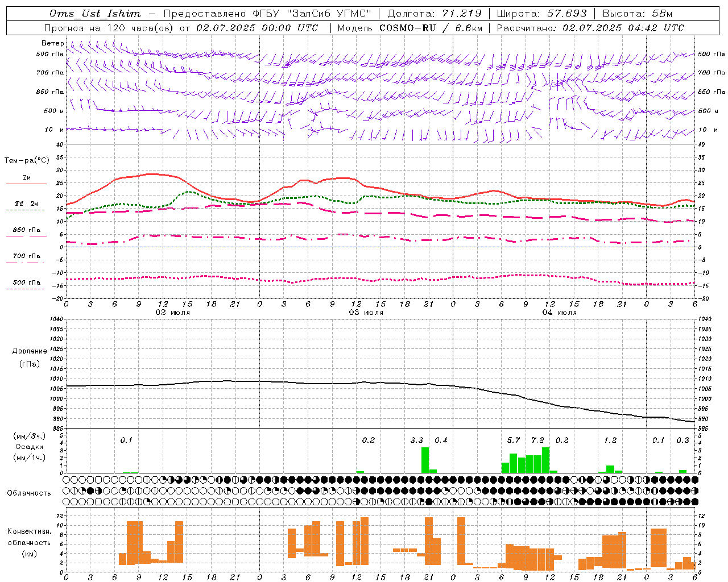Click the 02 июля date label
This screenshot has height=582, width=728.
coord(173,313)
